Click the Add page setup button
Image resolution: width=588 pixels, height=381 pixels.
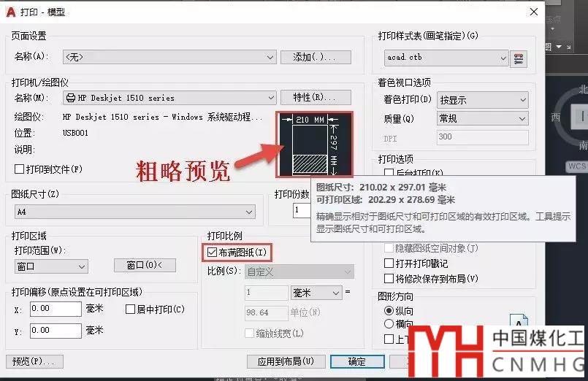316,57
